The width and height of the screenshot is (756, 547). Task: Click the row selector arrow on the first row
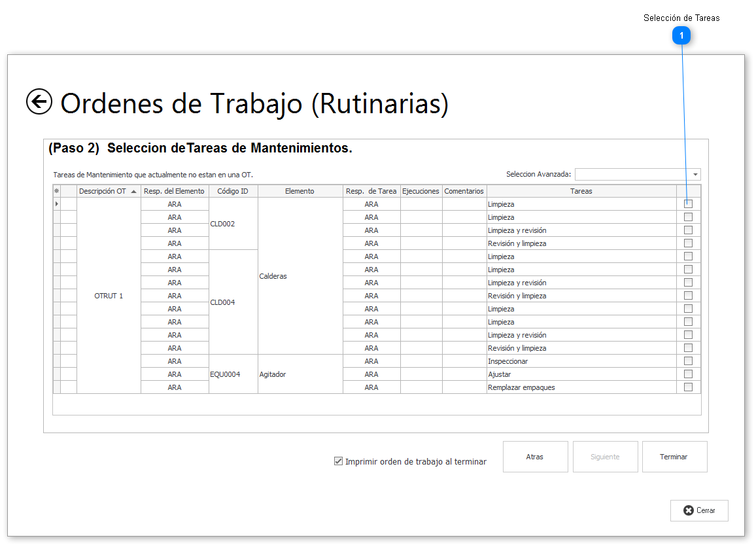click(56, 203)
